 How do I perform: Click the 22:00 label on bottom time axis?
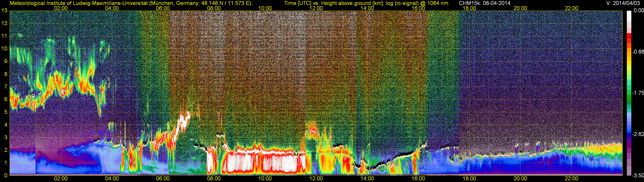pyautogui.click(x=571, y=179)
